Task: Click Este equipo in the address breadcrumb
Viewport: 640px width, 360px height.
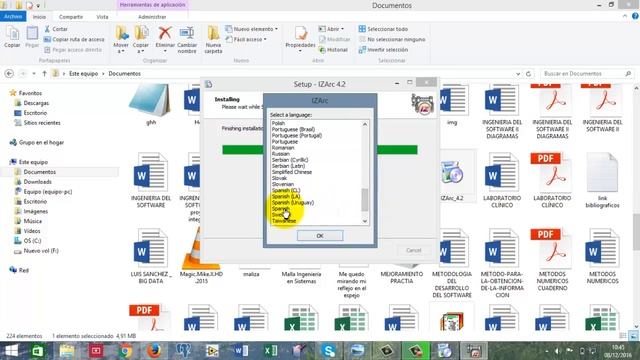Action: coord(84,73)
